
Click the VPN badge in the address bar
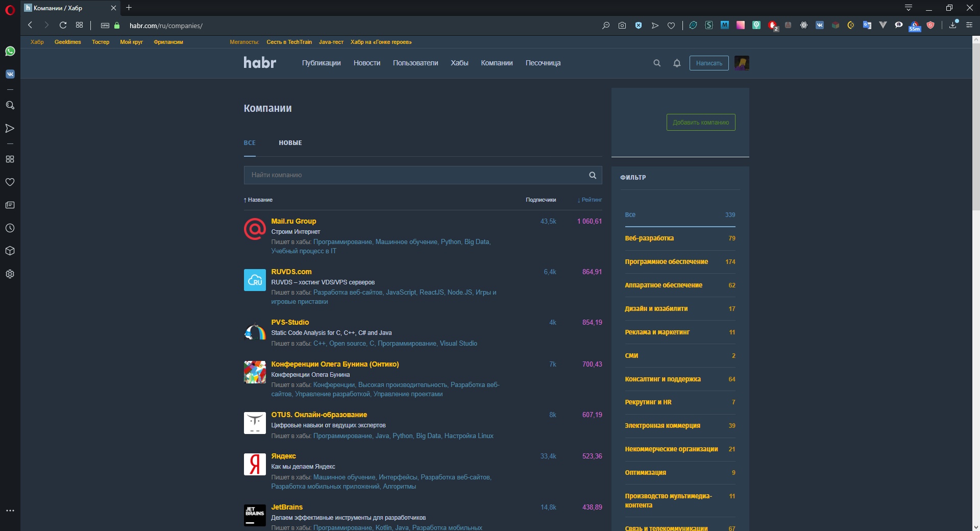(x=105, y=26)
